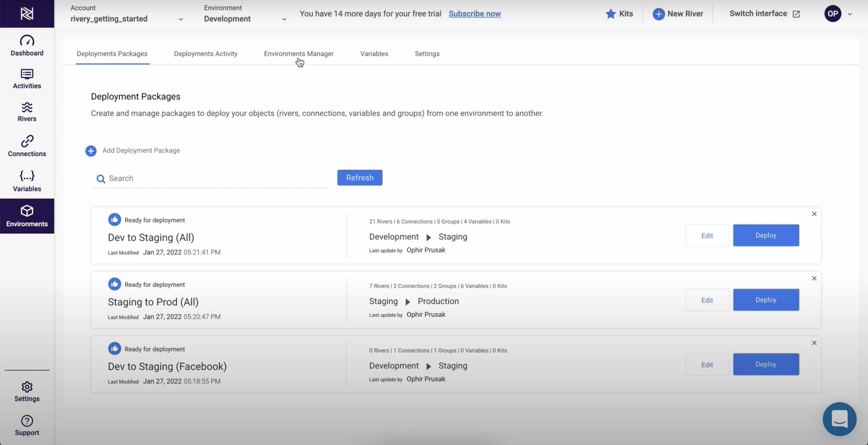This screenshot has width=868, height=445.
Task: Open the Rivers section
Action: 27,112
